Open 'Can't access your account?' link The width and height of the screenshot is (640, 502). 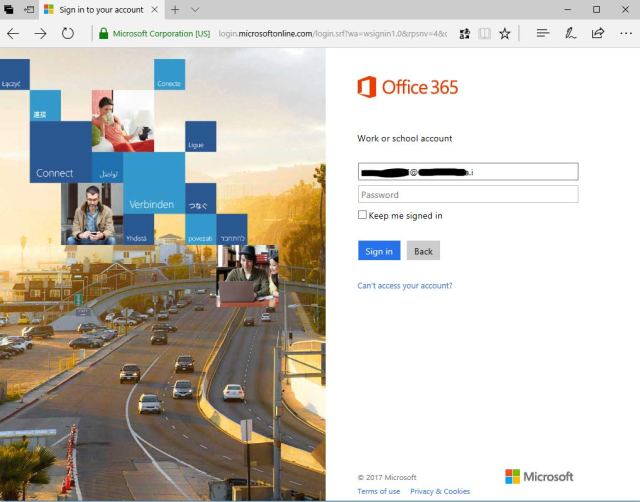404,286
